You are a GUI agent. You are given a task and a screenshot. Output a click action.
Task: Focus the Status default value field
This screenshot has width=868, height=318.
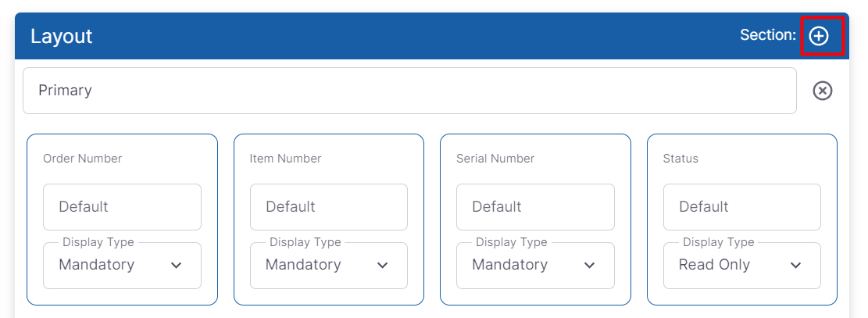pos(742,207)
